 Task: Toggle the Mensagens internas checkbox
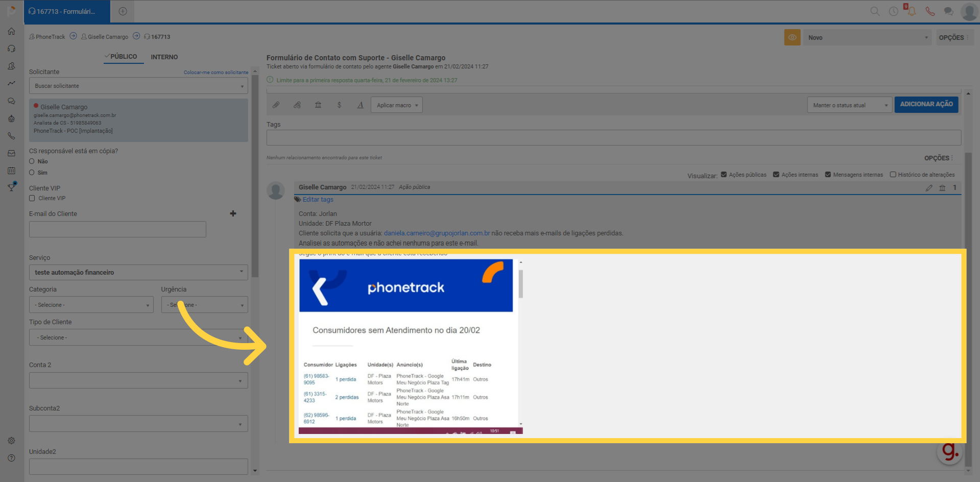pos(828,175)
